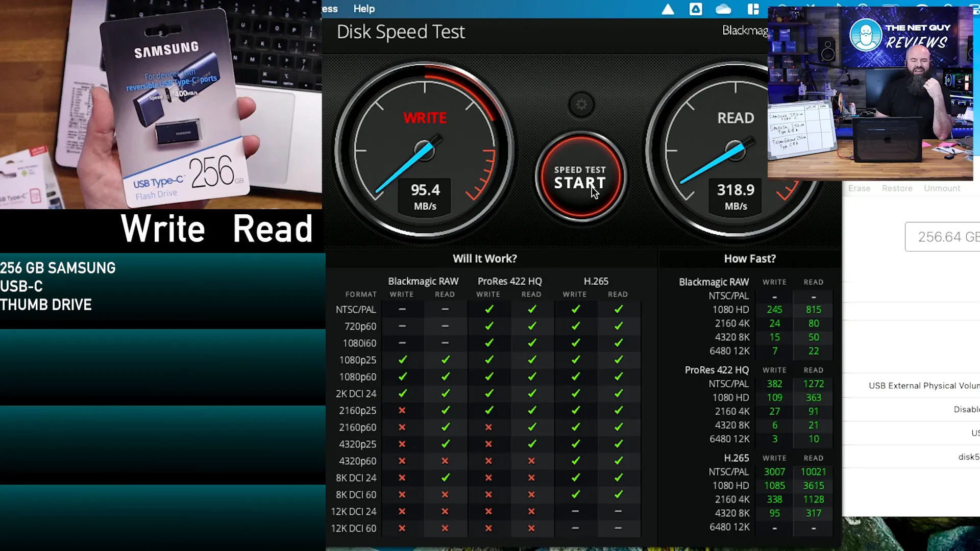Select the The Net Guy Reviews webcam overlay
This screenshot has width=980, height=551.
(870, 93)
